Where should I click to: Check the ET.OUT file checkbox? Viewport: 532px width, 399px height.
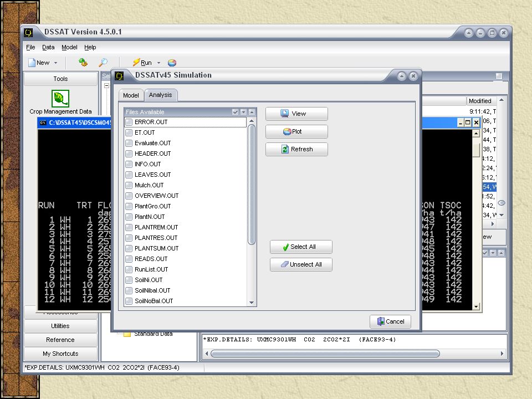pyautogui.click(x=129, y=132)
